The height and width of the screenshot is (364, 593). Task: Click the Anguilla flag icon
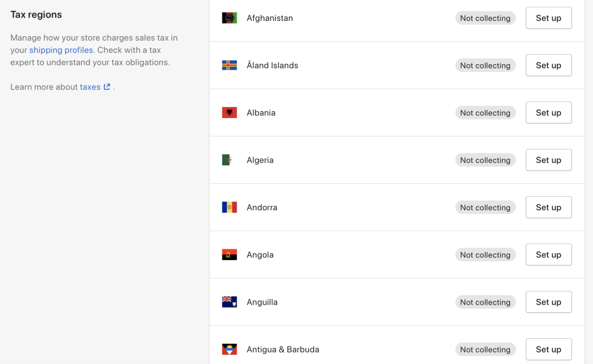pos(229,302)
